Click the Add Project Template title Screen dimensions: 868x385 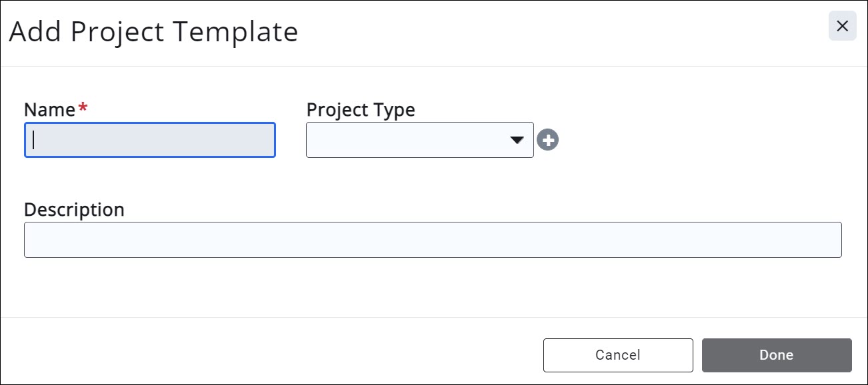point(153,32)
